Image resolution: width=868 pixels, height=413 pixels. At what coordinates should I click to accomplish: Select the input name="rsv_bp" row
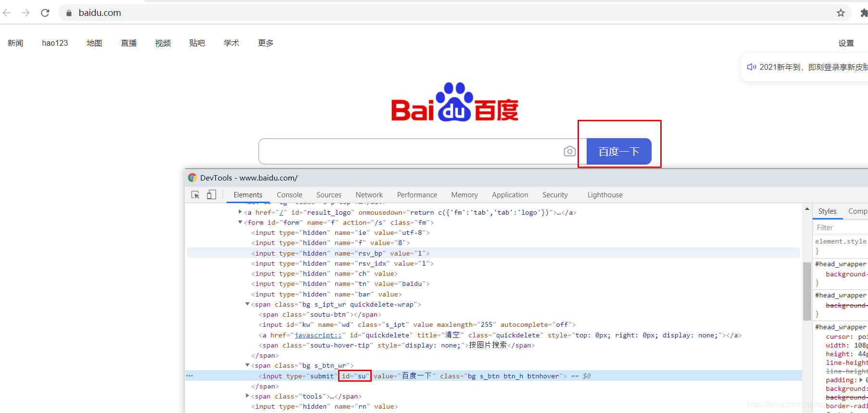pyautogui.click(x=493, y=253)
